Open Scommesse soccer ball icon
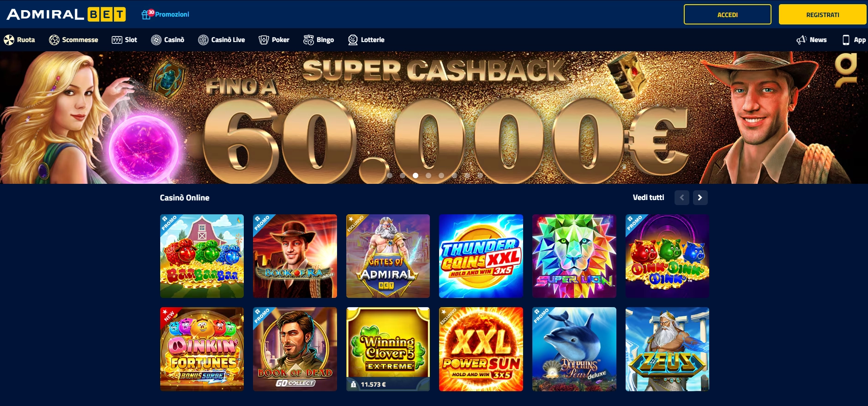This screenshot has width=868, height=406. tap(54, 40)
